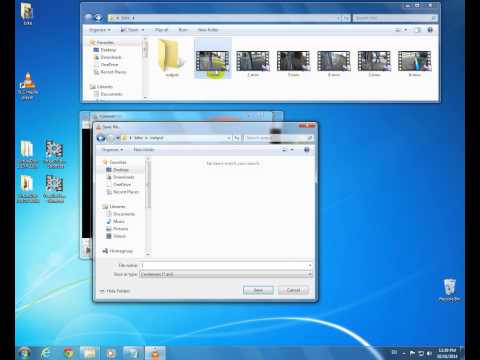Open the view dropdown arrow in the Save dialog
This screenshot has height=360, width=480.
[x=292, y=150]
